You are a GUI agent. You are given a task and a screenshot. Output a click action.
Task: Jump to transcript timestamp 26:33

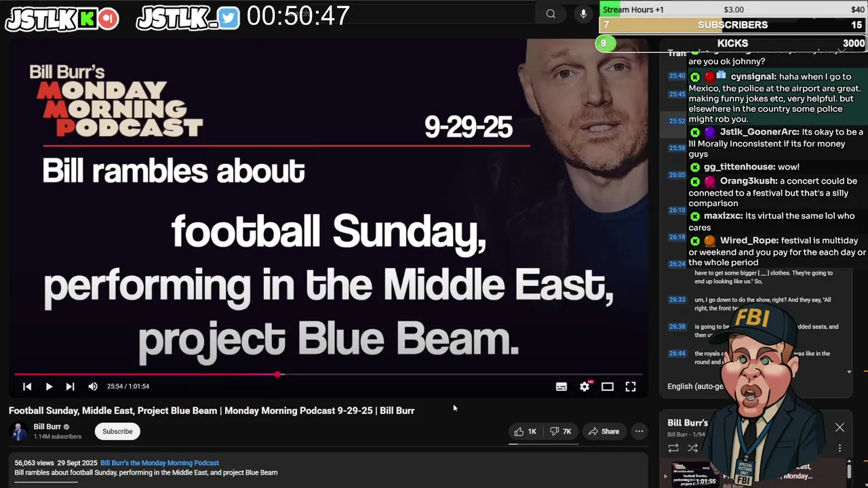coord(677,300)
